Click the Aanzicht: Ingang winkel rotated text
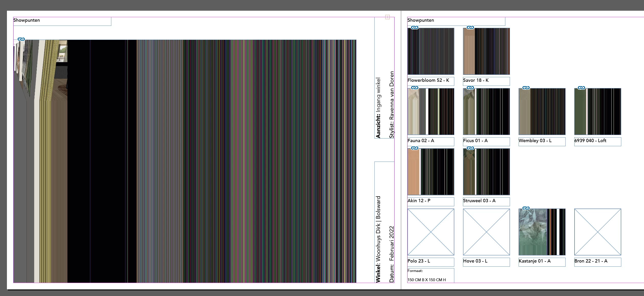Screen dimensions: 644x296 pos(378,107)
